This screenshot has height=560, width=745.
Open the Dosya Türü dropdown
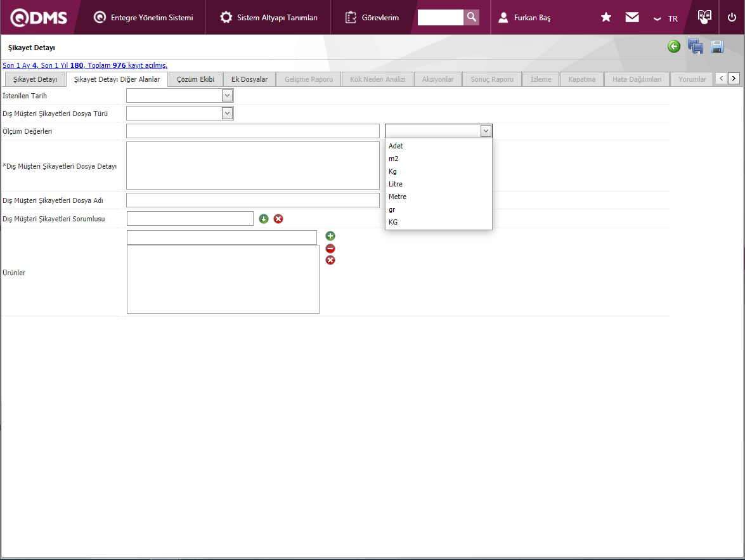(227, 114)
